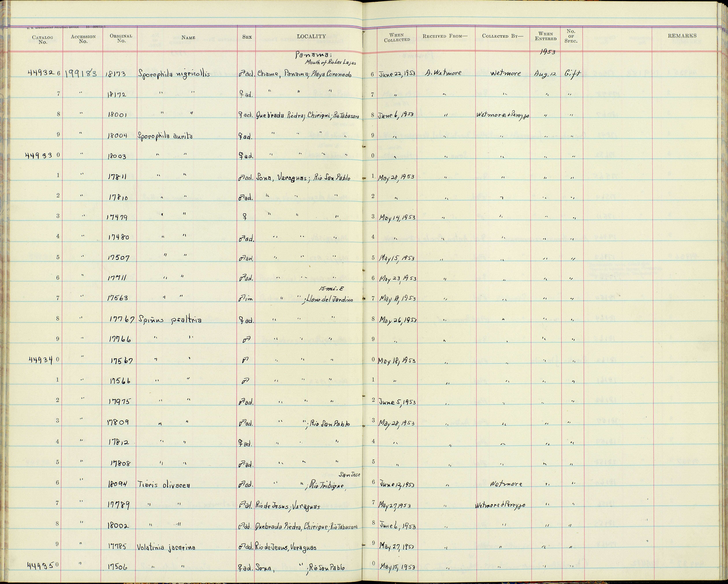Click the 'LOCALITY' column header
Image resolution: width=728 pixels, height=584 pixels.
[311, 37]
